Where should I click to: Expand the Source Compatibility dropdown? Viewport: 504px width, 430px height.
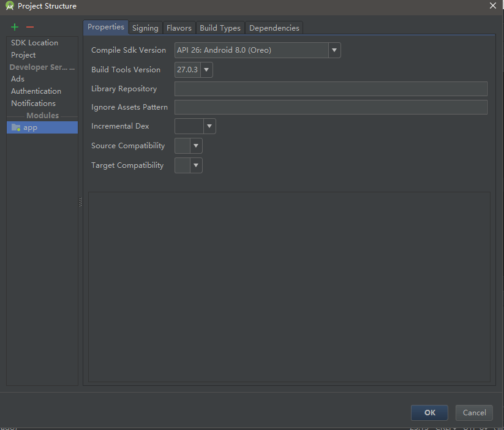pos(196,146)
